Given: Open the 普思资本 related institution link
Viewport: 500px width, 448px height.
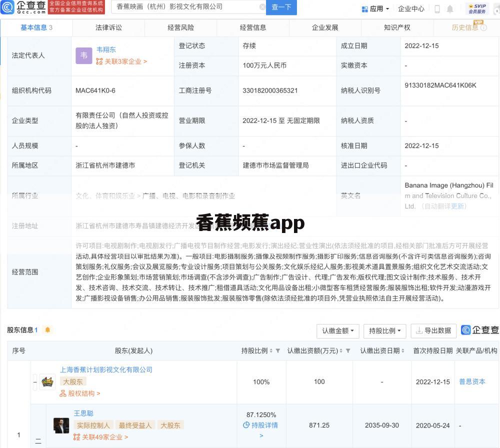Looking at the screenshot, I should point(472,382).
